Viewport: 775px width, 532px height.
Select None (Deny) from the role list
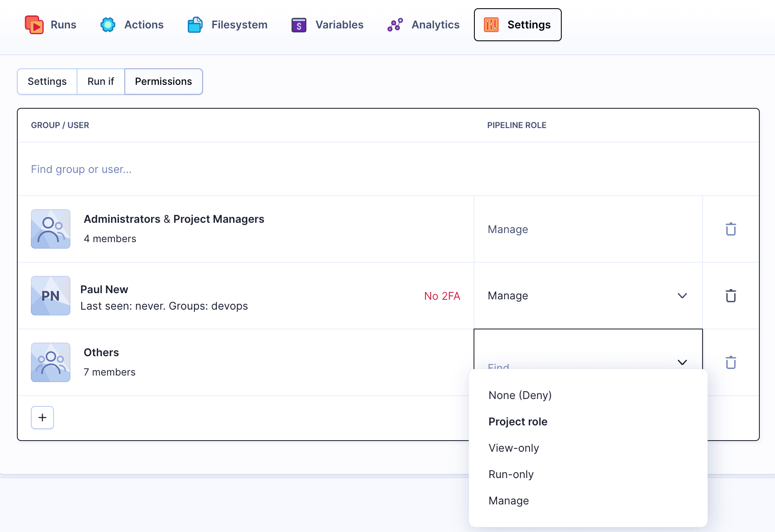[x=520, y=395]
